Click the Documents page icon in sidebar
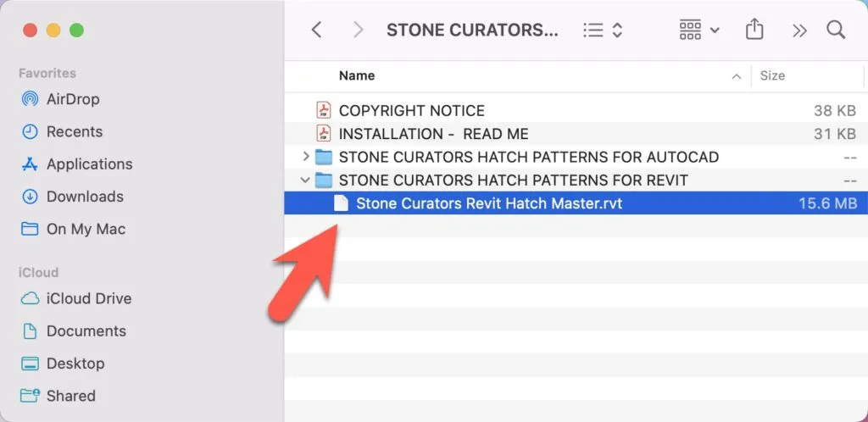The width and height of the screenshot is (868, 422). [x=30, y=331]
